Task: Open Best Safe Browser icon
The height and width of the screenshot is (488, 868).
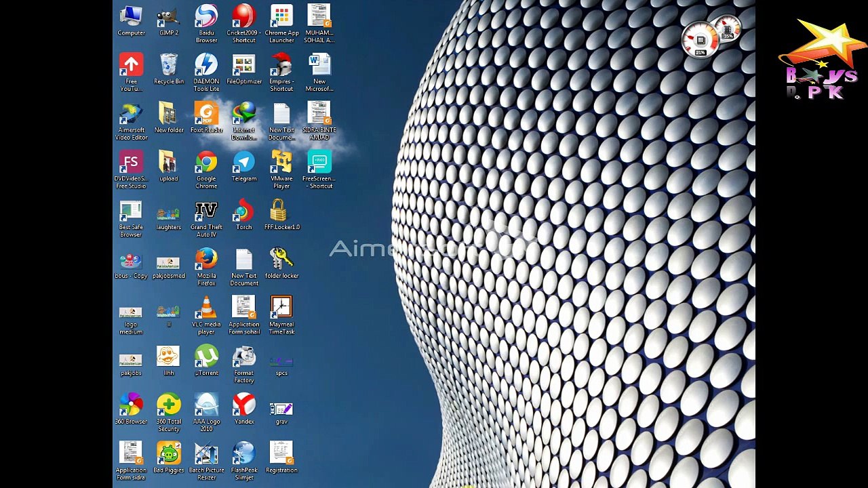Action: [x=131, y=218]
